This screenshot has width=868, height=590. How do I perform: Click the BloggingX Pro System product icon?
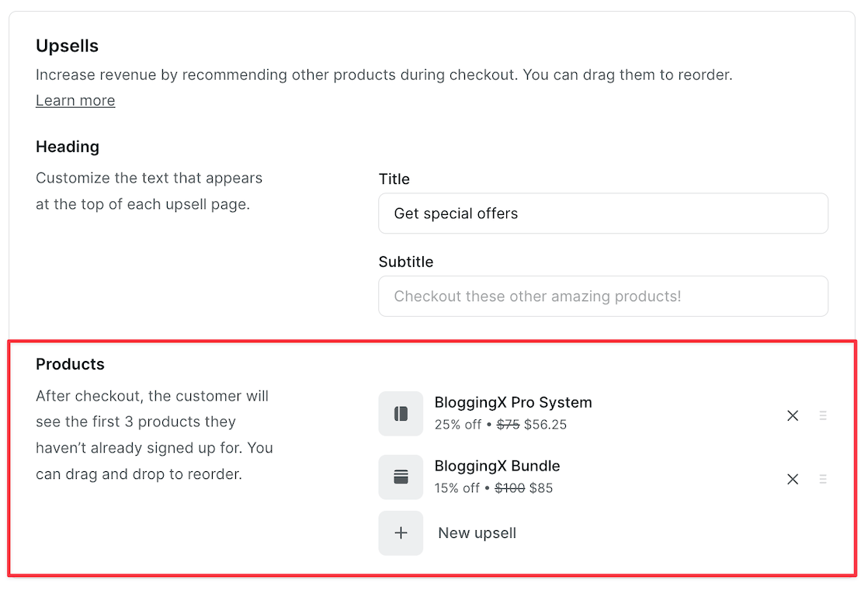[401, 414]
